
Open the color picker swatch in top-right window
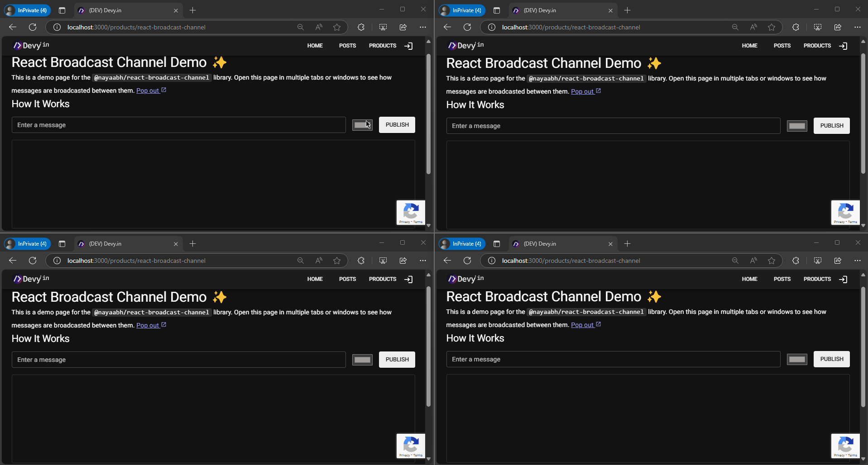tap(797, 126)
